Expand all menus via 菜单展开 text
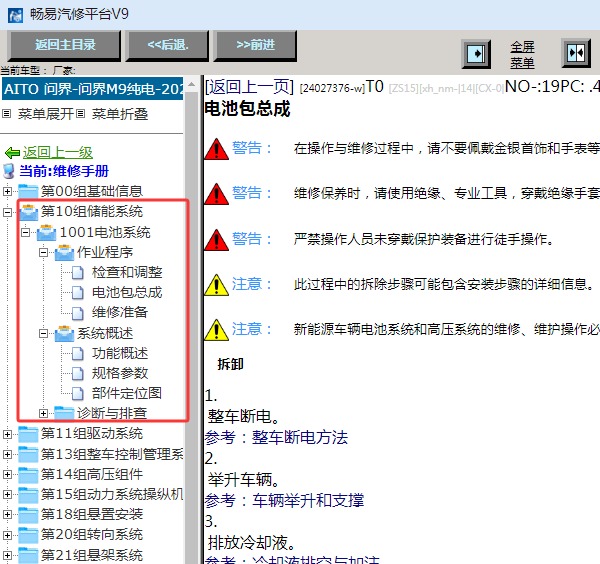Viewport: 600px width, 564px height. [46, 114]
